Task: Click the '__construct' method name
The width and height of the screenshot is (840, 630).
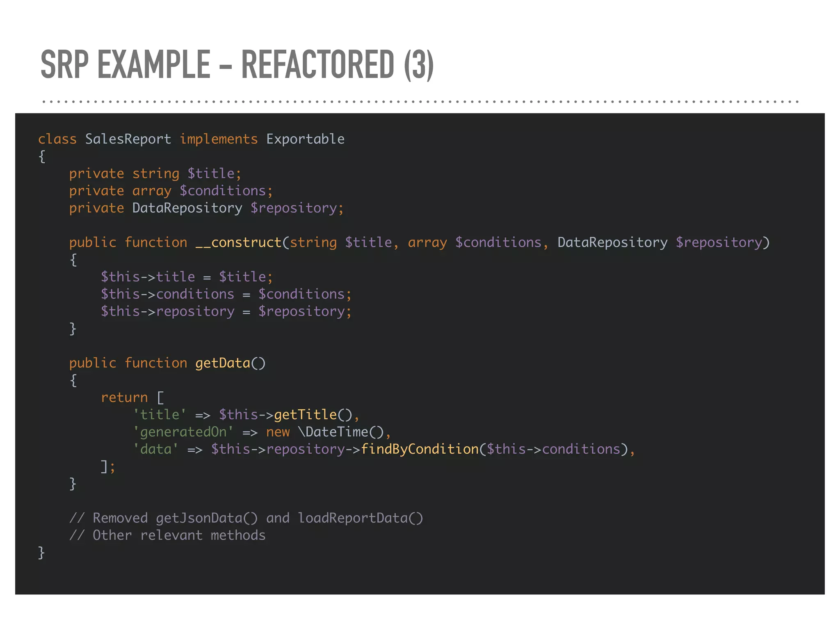Action: click(x=238, y=242)
